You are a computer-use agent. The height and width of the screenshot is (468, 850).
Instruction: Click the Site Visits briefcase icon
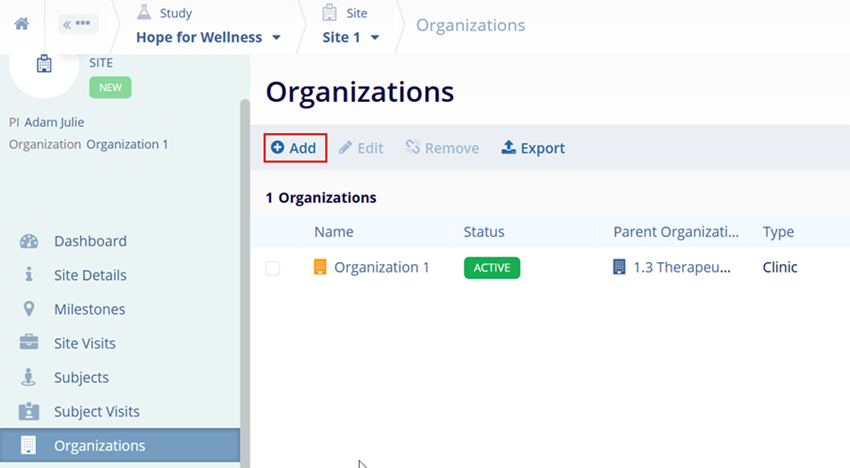pos(29,343)
